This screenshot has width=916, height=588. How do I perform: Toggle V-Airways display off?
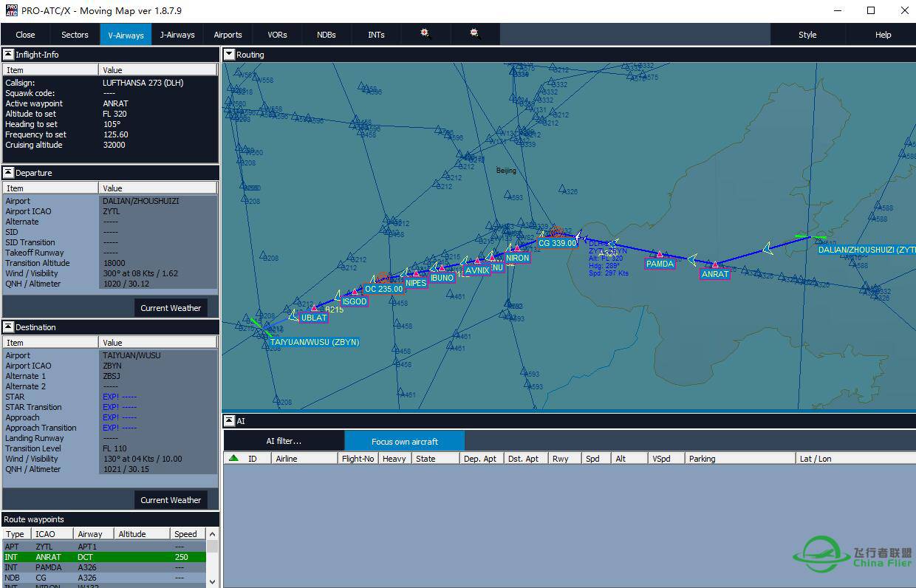coord(126,35)
